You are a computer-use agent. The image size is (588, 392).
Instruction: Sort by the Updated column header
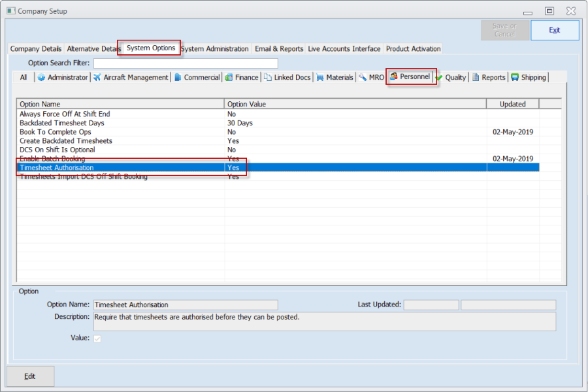pos(513,104)
